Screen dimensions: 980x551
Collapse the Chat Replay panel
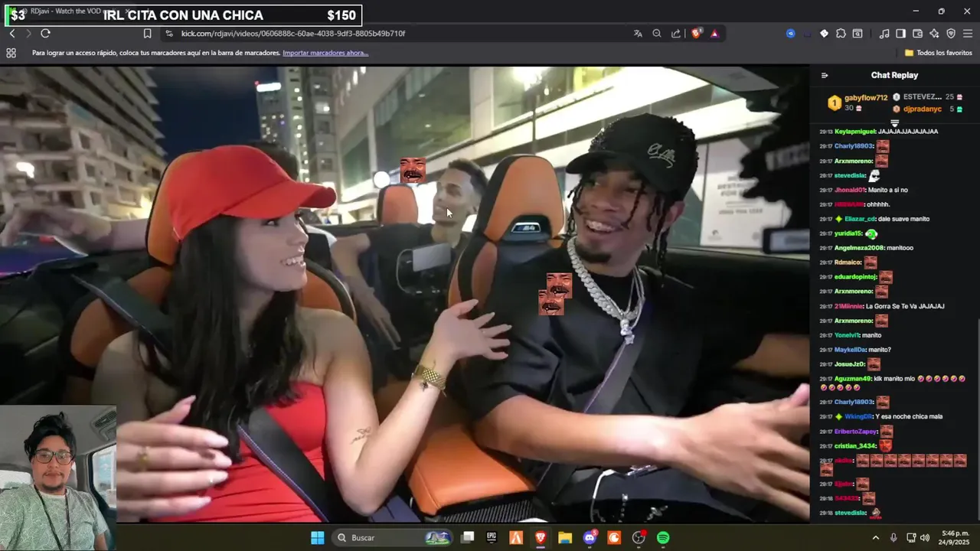[825, 75]
